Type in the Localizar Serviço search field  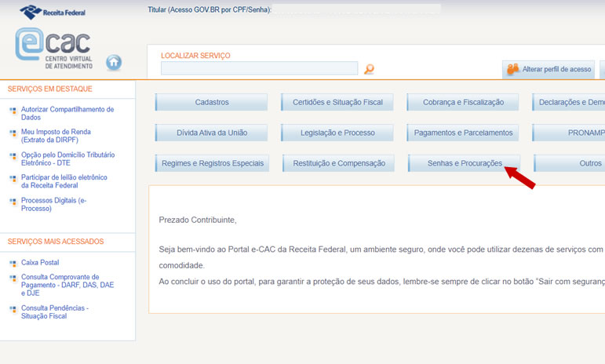[259, 68]
